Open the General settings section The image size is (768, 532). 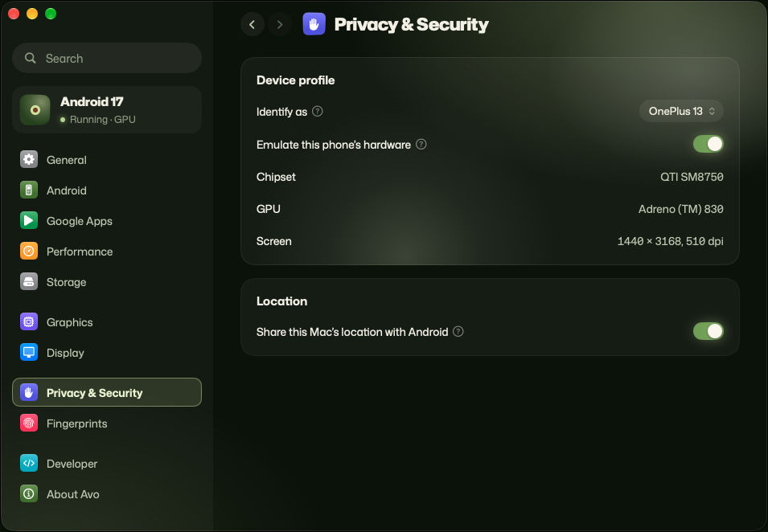pyautogui.click(x=107, y=160)
